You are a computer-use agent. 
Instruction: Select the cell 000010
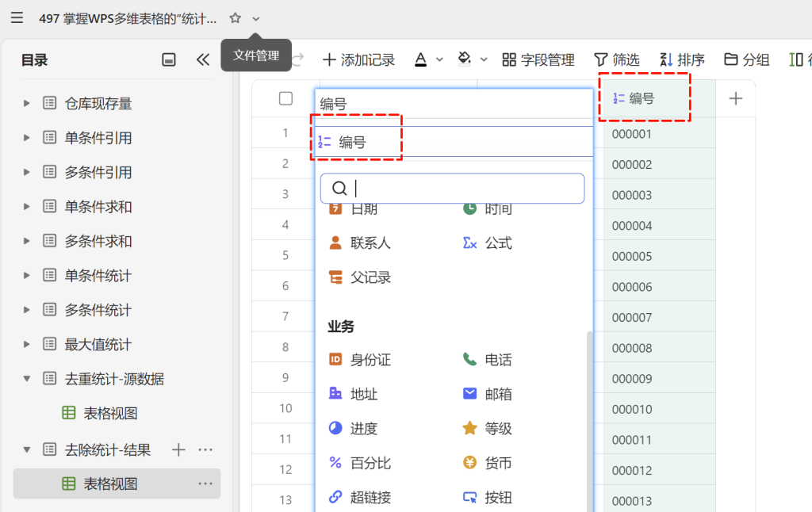coord(659,409)
